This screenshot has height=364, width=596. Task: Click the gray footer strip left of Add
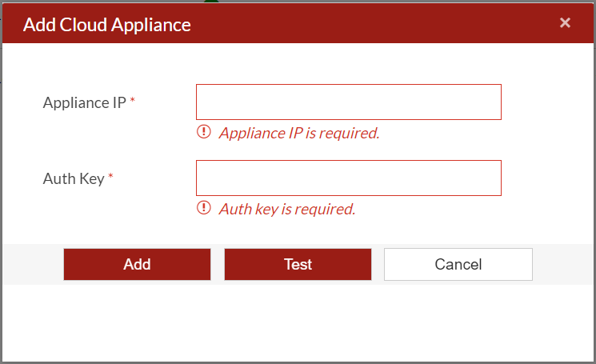click(32, 264)
